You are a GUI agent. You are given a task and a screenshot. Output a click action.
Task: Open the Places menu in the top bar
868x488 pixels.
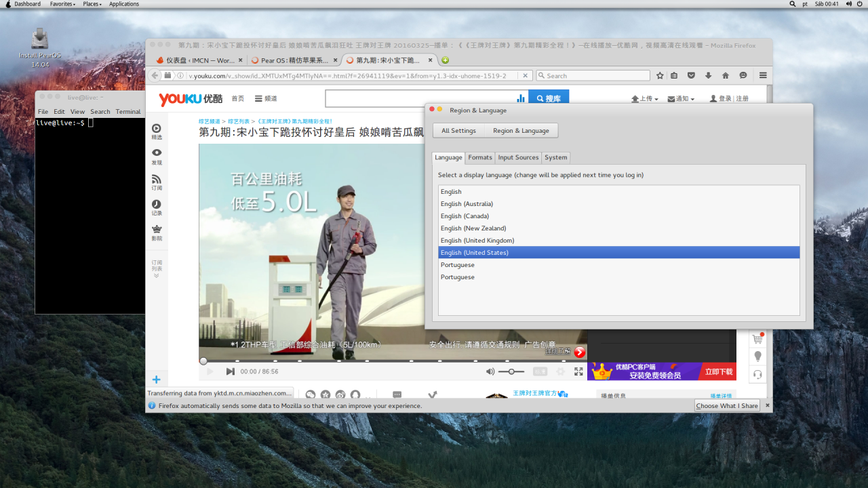pos(92,4)
